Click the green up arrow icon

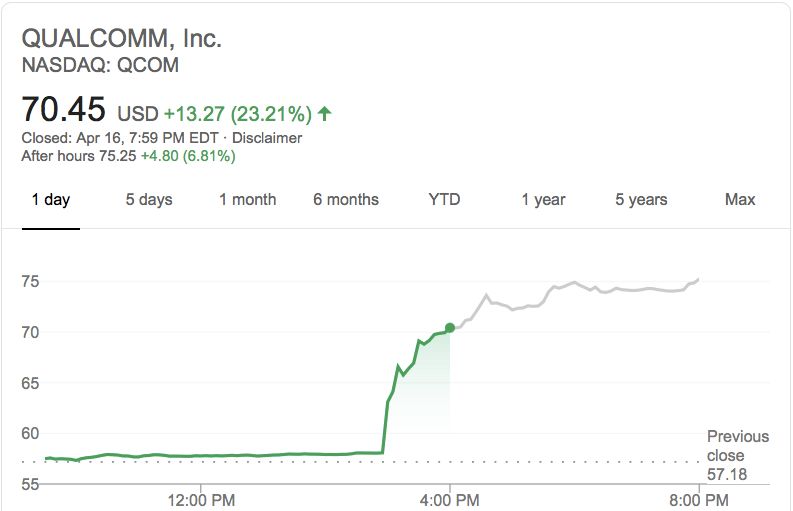tap(325, 113)
